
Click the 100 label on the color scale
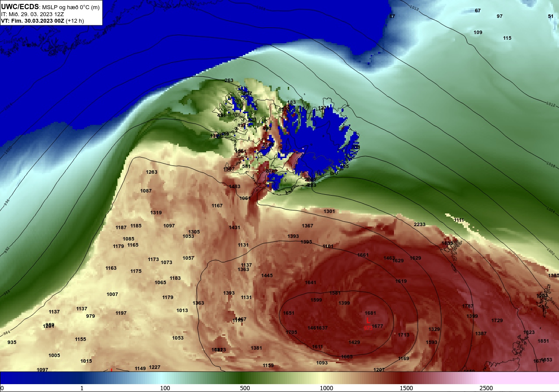pos(165,388)
